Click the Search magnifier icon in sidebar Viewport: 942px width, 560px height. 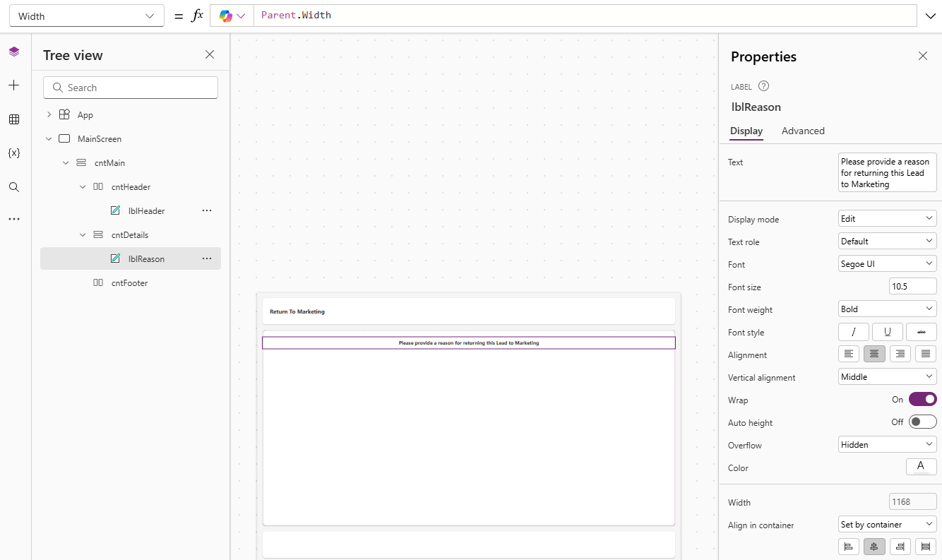[14, 187]
